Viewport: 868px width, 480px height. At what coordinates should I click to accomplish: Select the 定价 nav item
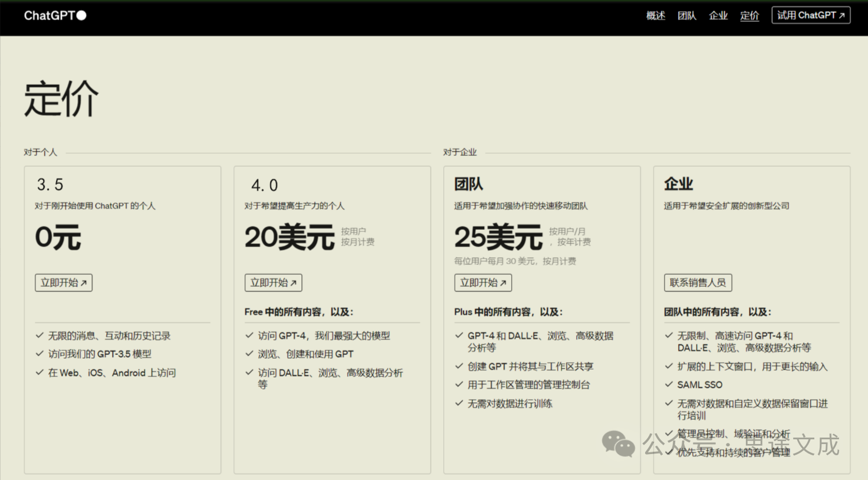(x=749, y=16)
